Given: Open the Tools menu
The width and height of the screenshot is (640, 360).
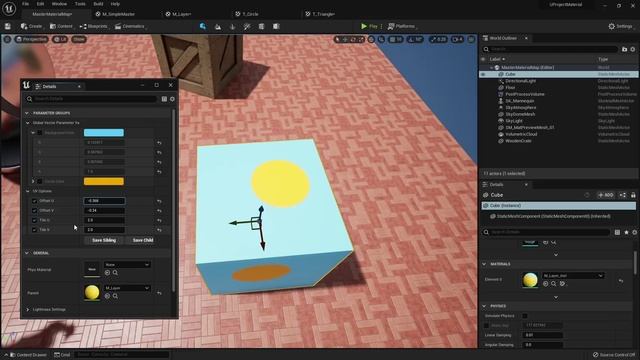Looking at the screenshot, I should [x=80, y=4].
